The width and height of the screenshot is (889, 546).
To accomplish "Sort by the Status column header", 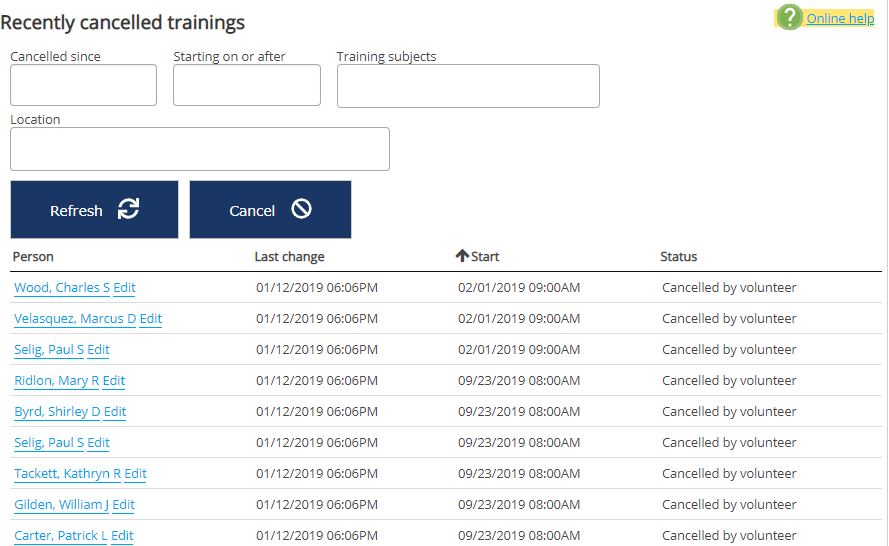I will [678, 257].
